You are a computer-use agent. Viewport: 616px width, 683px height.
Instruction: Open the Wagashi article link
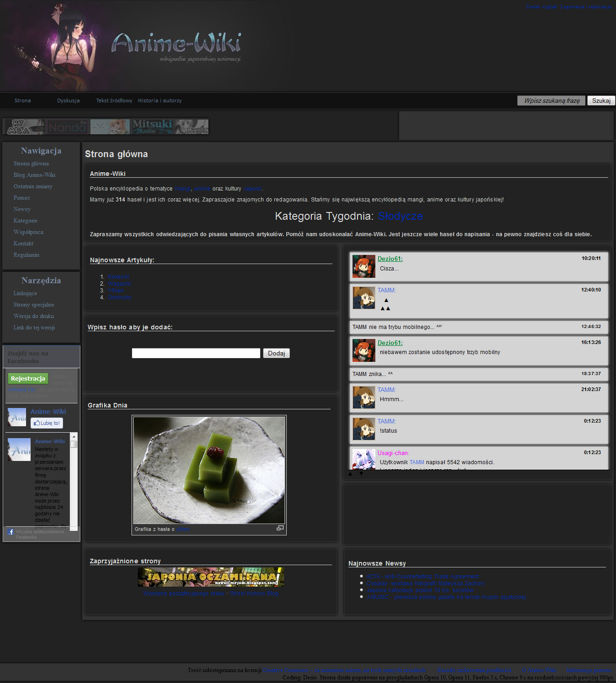pos(119,284)
